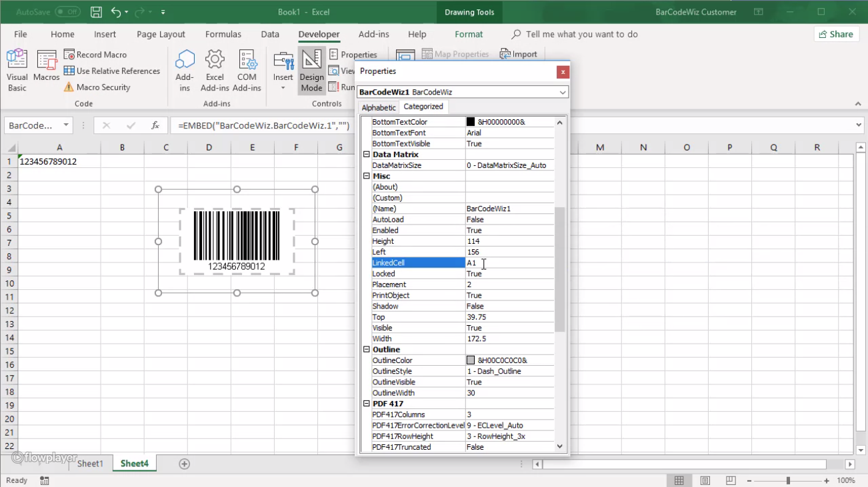Image resolution: width=868 pixels, height=487 pixels.
Task: Open the BarCodeWiz1 object dropdown
Action: pyautogui.click(x=563, y=92)
